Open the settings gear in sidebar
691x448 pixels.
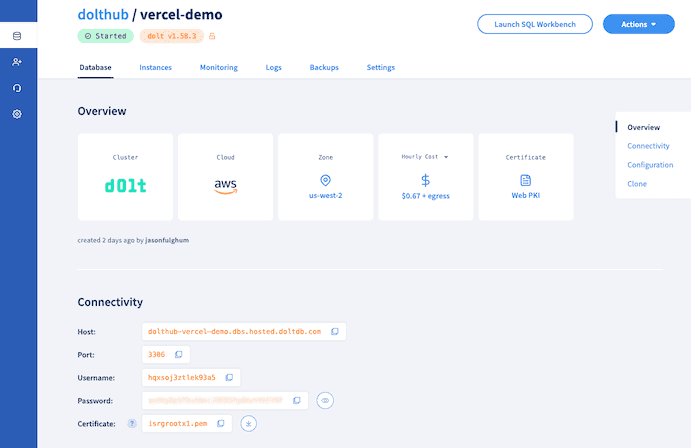coord(17,114)
